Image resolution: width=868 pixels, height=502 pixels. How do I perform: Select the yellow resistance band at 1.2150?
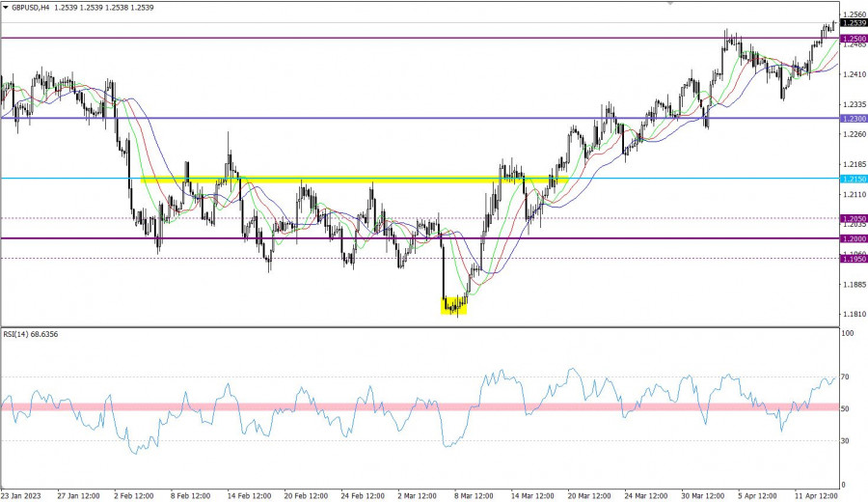pos(347,179)
